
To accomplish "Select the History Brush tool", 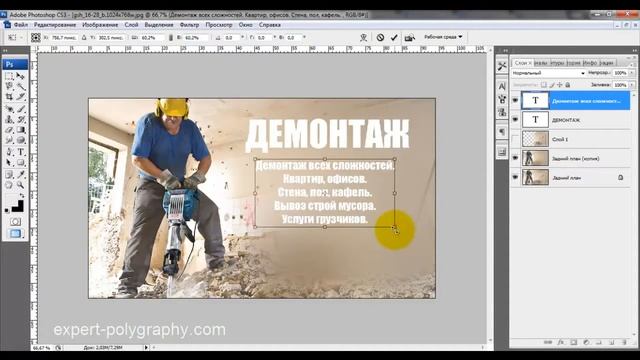I will 20,119.
